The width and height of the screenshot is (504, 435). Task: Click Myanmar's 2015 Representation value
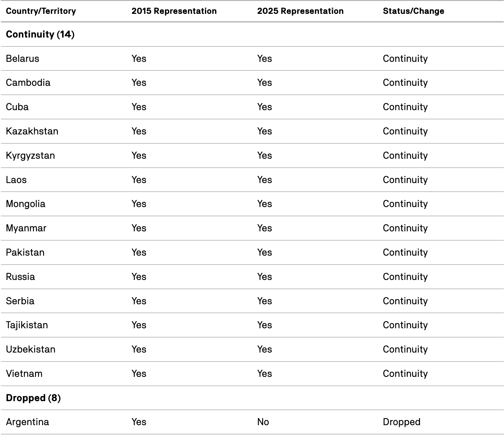pos(139,228)
